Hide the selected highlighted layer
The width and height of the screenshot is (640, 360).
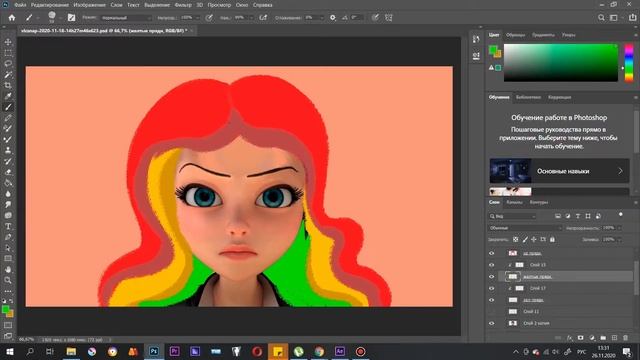click(492, 277)
